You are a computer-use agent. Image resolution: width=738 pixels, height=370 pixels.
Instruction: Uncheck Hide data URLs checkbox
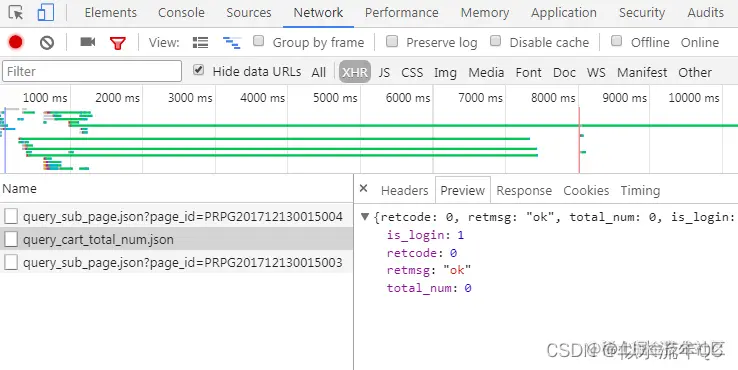click(199, 70)
